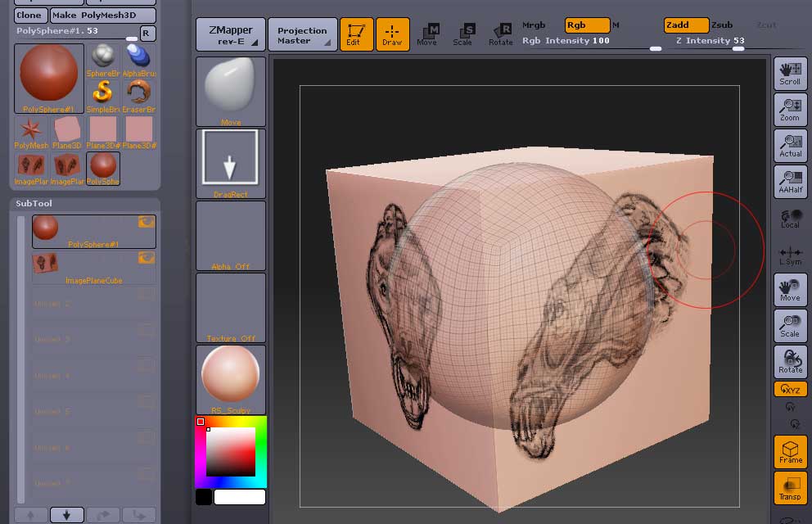Select the last Plane3D# tool
The image size is (812, 524).
coord(139,133)
